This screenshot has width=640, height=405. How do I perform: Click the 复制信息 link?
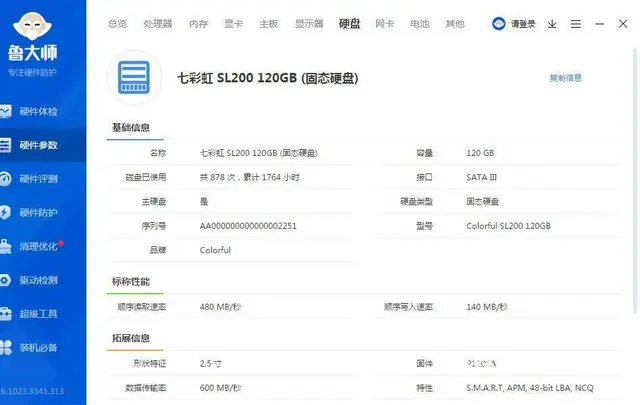[565, 77]
